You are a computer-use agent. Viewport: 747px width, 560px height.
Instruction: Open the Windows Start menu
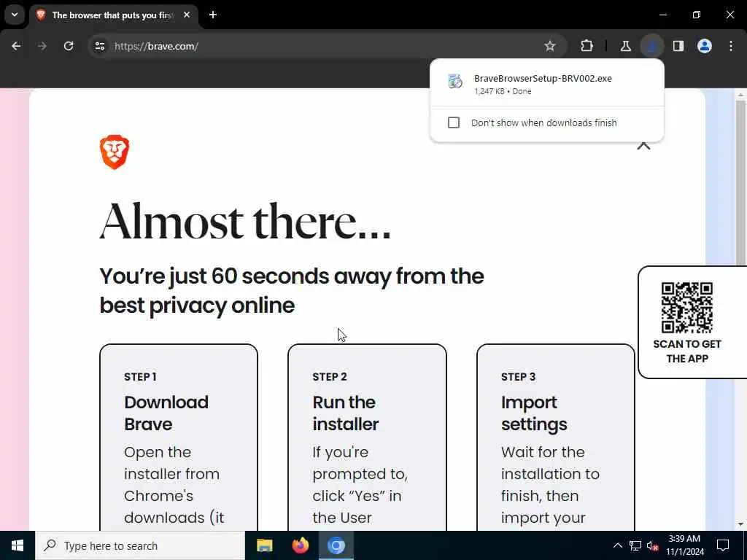point(18,545)
